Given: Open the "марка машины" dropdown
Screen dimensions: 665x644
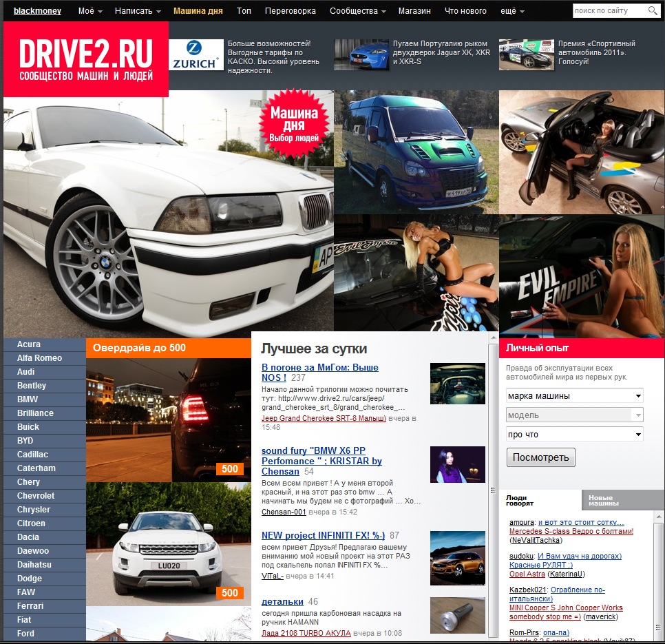Looking at the screenshot, I should point(575,396).
